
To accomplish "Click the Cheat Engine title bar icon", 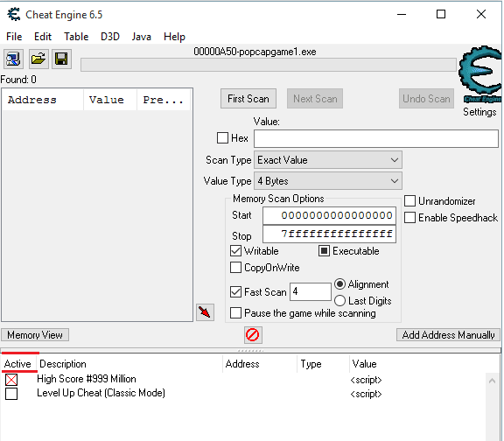I will tap(14, 15).
